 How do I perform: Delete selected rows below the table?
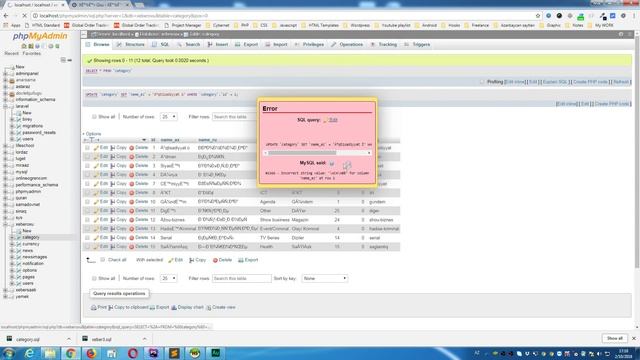click(x=222, y=260)
